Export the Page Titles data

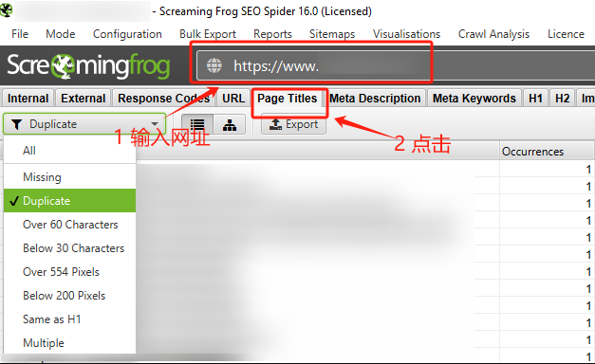[293, 124]
